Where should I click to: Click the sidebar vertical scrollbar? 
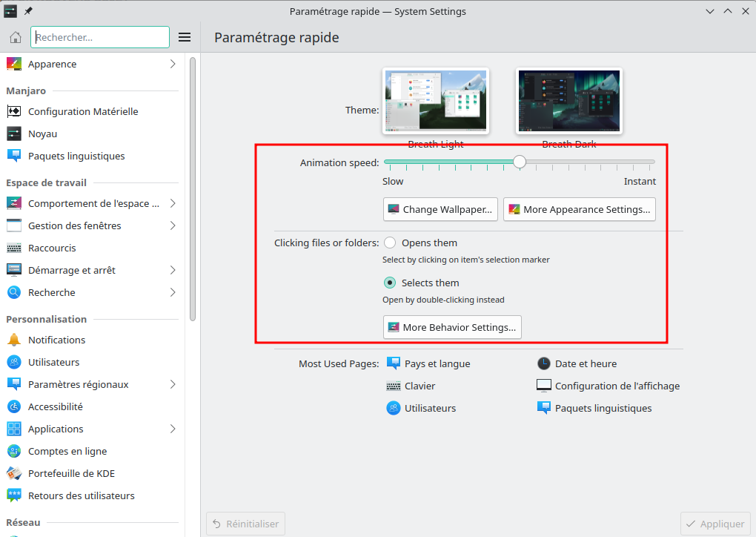pos(193,188)
